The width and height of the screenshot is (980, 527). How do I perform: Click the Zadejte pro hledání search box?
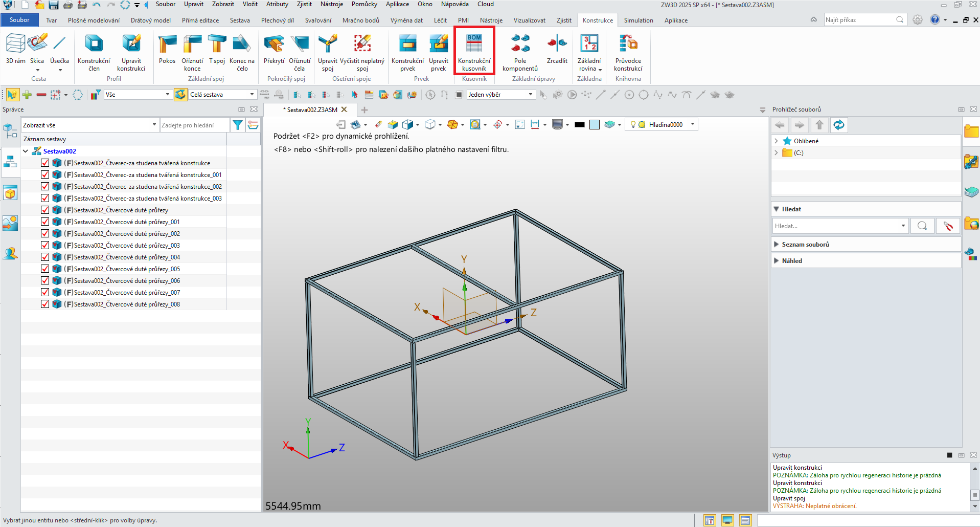[194, 125]
